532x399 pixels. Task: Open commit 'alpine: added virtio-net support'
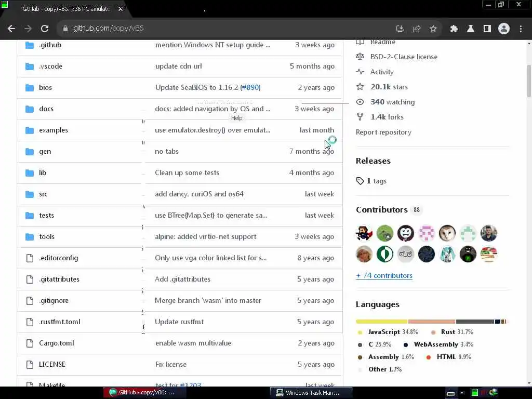tap(206, 237)
